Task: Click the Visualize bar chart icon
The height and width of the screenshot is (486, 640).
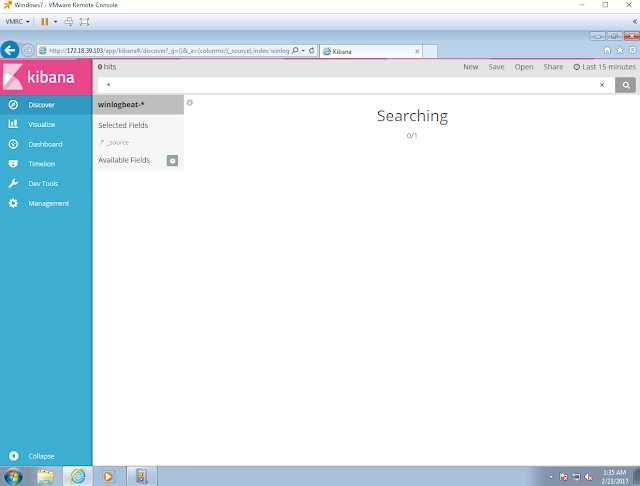Action: coord(13,124)
